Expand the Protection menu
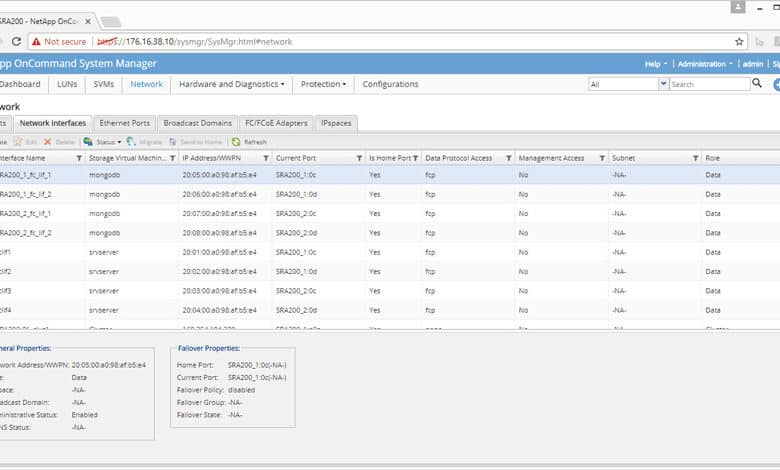Screen dimensions: 780x470 [x=323, y=84]
